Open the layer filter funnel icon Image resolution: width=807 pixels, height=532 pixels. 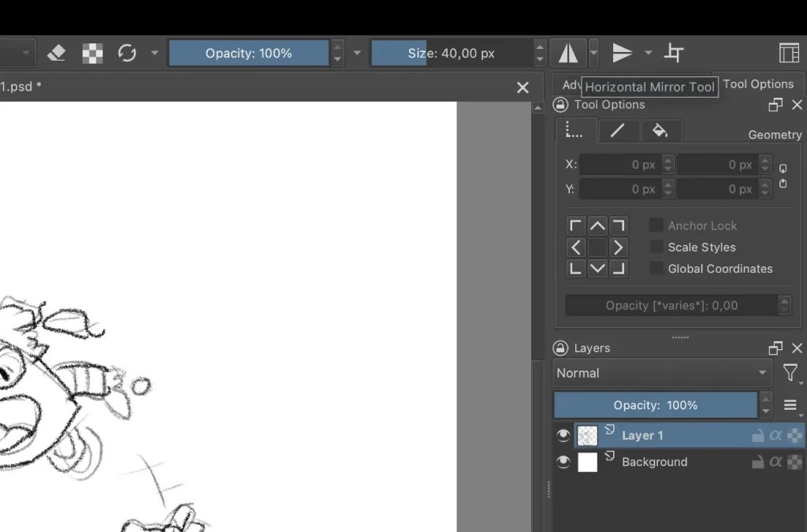[x=790, y=373]
